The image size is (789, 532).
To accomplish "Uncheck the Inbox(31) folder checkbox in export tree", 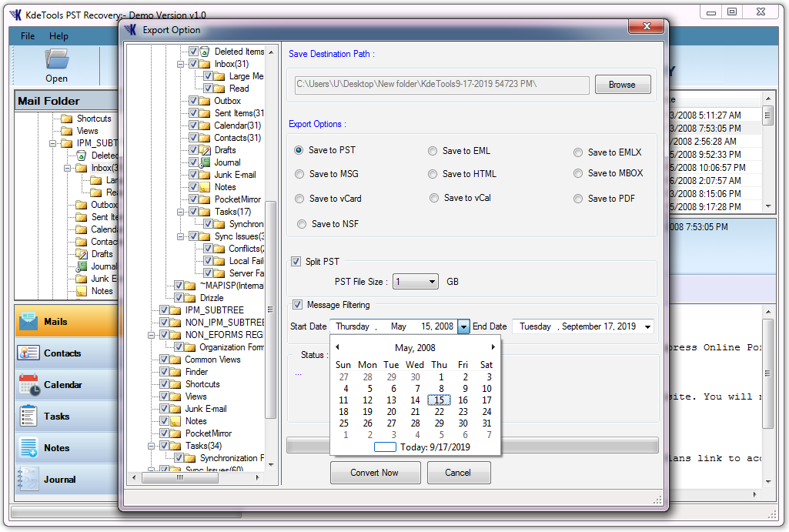I will [x=193, y=64].
